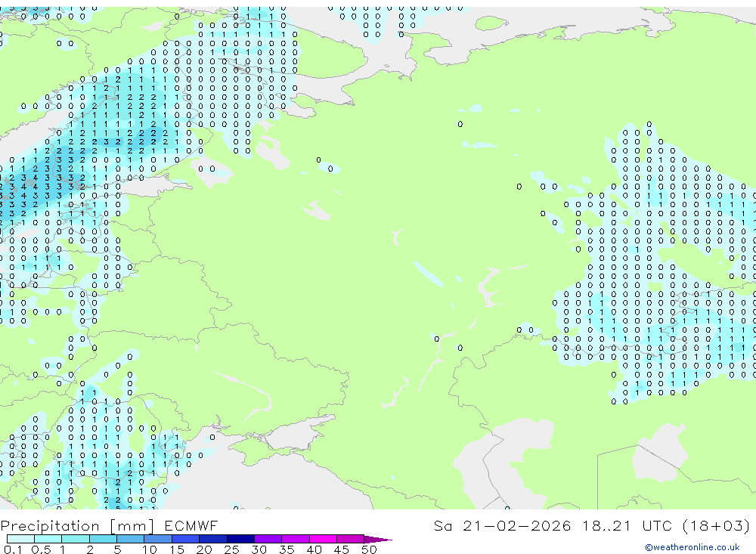
Task: Click the "40" legend scale label
Action: [x=314, y=549]
